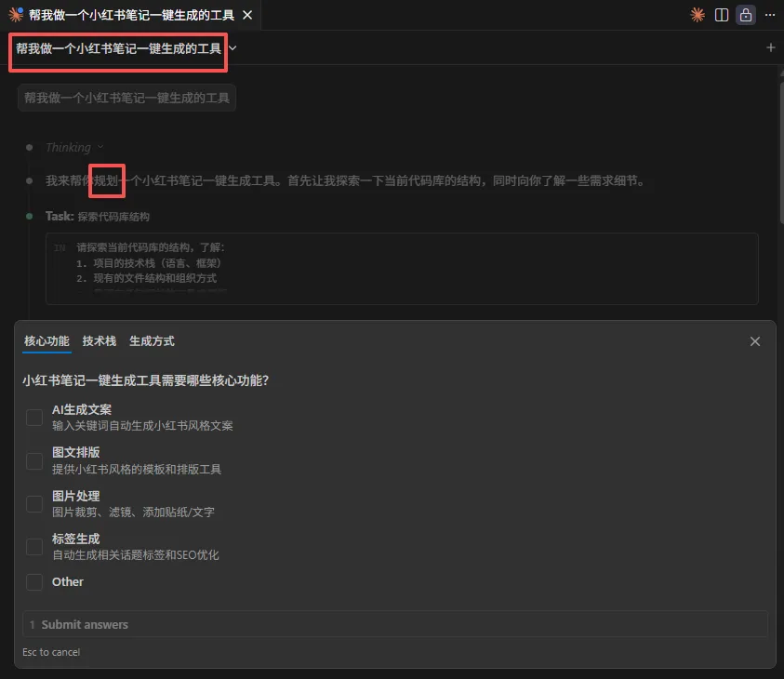Open the conversation title dropdown chevron

pyautogui.click(x=233, y=48)
